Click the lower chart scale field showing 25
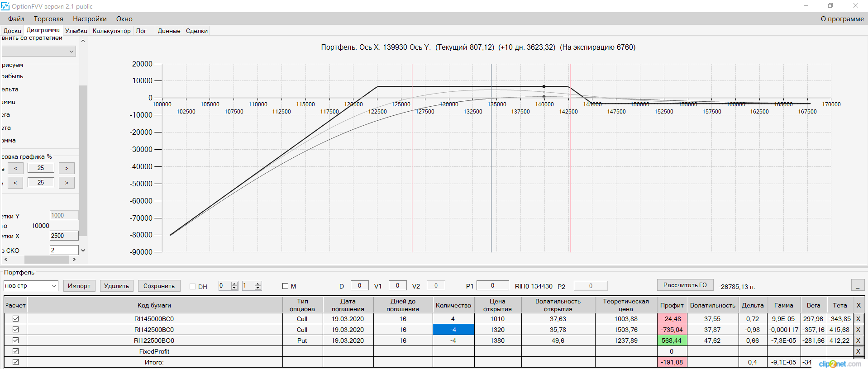The image size is (868, 369). coord(41,182)
